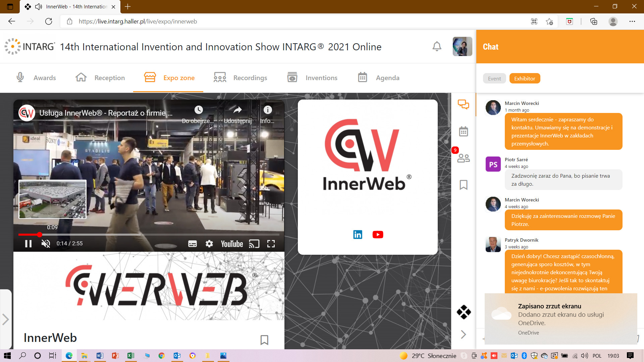This screenshot has width=644, height=362.
Task: Open browser settings and more menu
Action: click(x=632, y=21)
